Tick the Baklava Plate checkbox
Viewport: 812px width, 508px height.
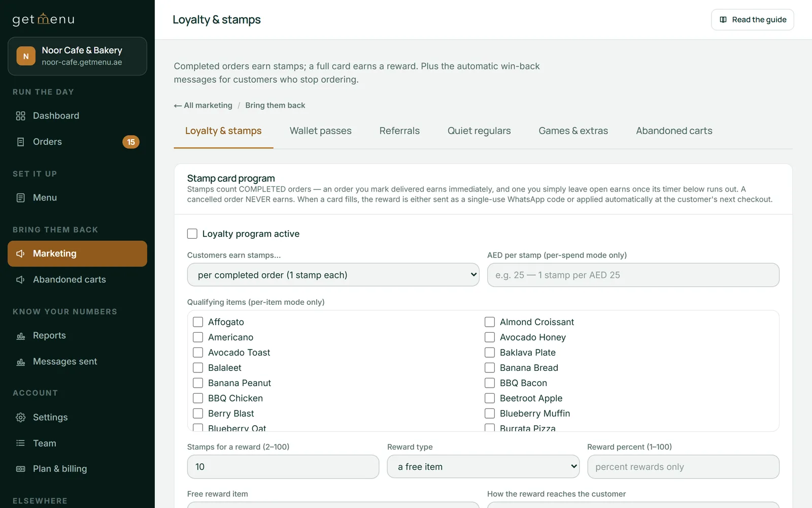[x=490, y=353]
